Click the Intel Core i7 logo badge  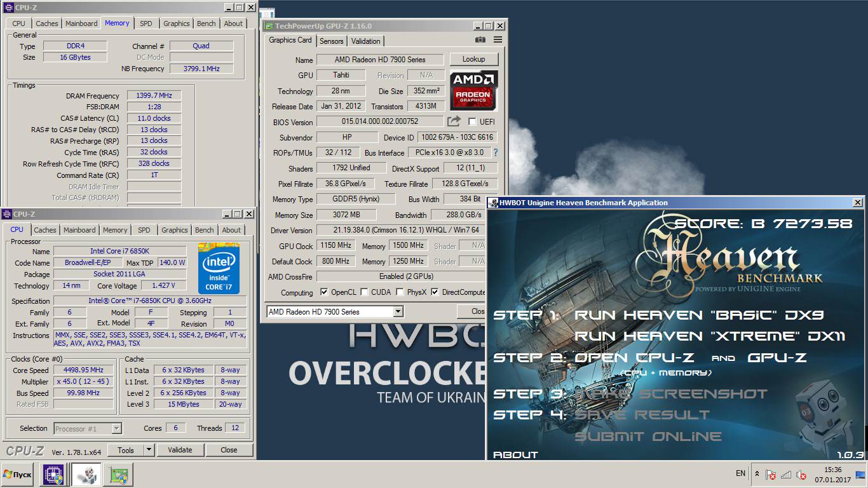pyautogui.click(x=219, y=268)
